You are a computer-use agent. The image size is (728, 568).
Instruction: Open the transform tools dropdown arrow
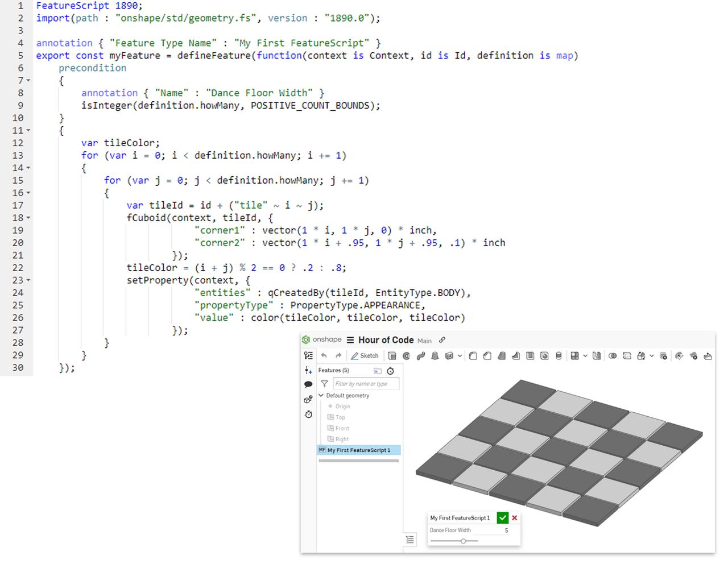pyautogui.click(x=651, y=356)
